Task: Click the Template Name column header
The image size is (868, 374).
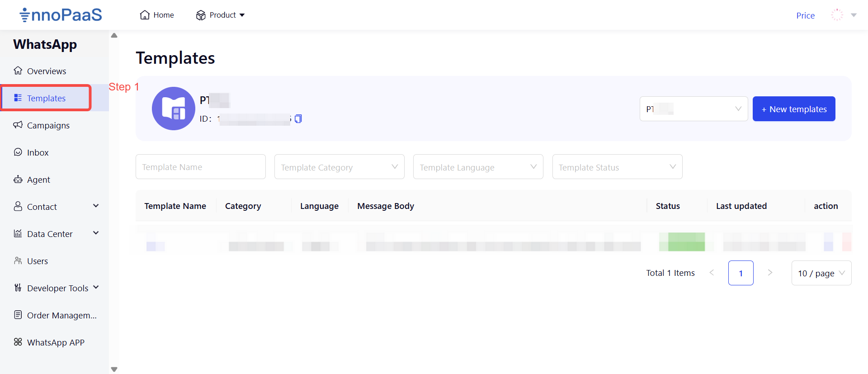Action: (175, 206)
